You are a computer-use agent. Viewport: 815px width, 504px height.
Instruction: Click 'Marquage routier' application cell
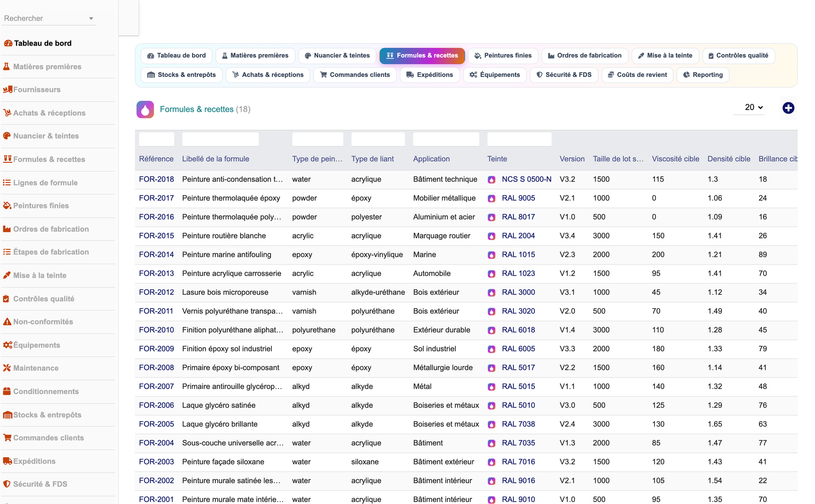[442, 236]
